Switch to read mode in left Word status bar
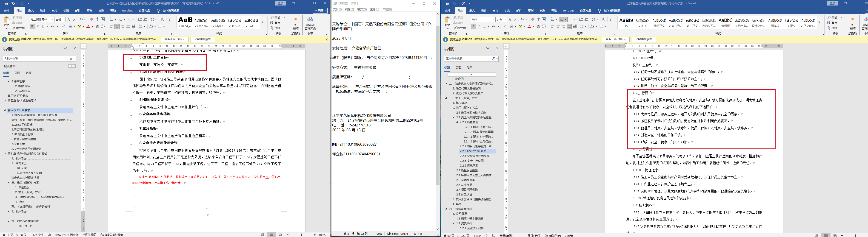Viewport: 868px width, 237px height. pos(262,235)
